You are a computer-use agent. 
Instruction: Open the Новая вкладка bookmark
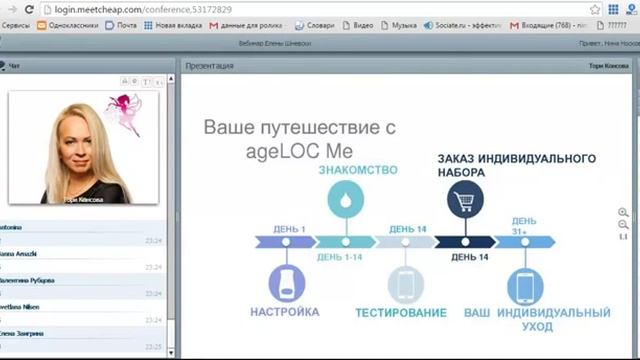click(x=173, y=25)
